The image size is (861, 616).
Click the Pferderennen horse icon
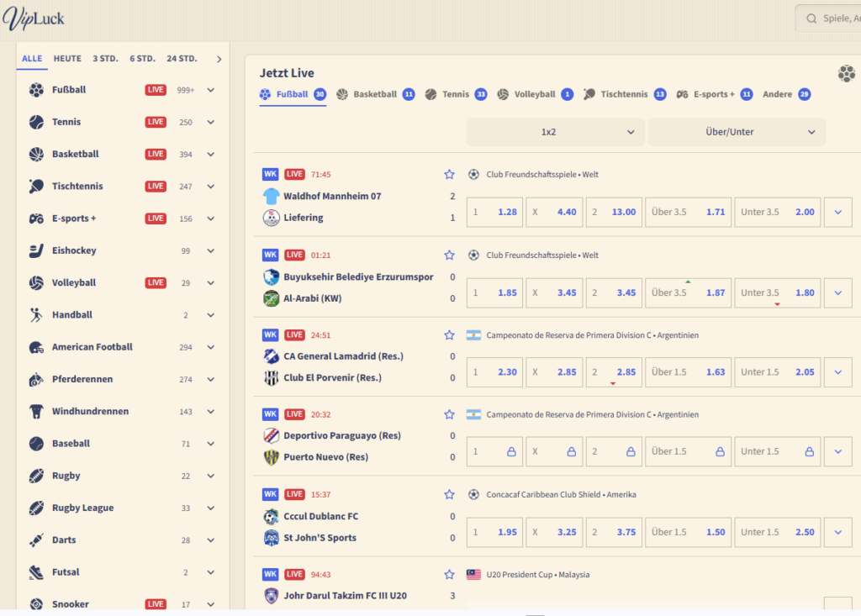click(x=36, y=379)
